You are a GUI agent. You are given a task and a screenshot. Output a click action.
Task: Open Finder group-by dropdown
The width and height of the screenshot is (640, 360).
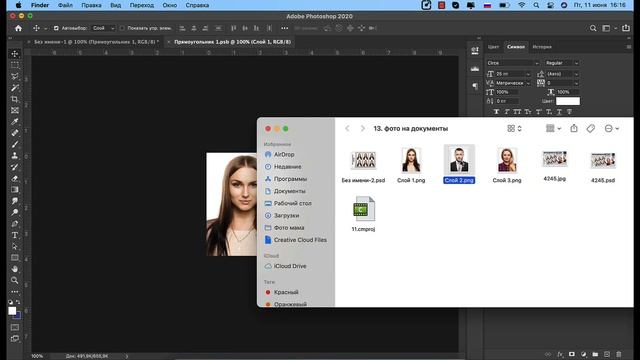pos(553,129)
